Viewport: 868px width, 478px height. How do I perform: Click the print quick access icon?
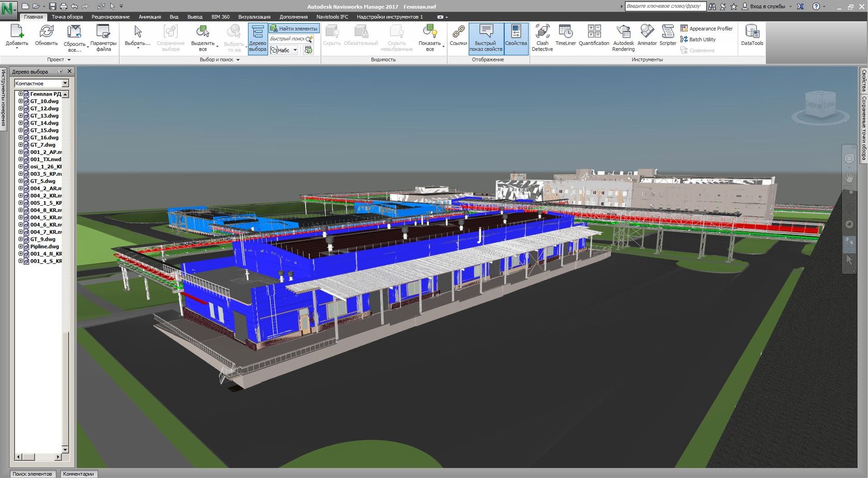pos(63,6)
